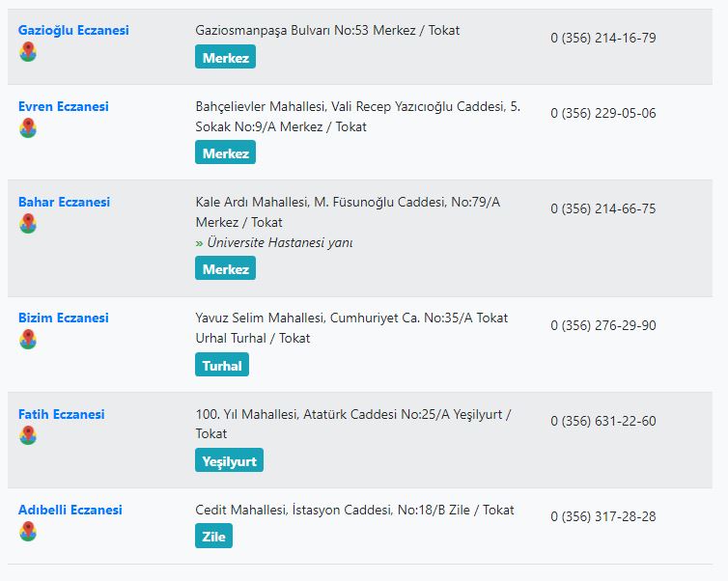Open map pin for Bahar Eczanesi

tap(28, 223)
